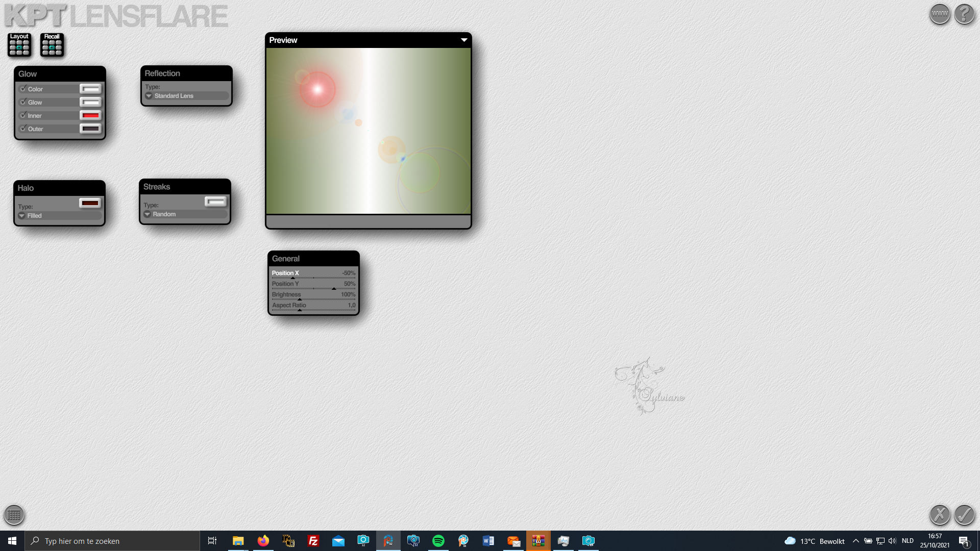Switch the NLD input language
Screen dimensions: 980x551
click(x=908, y=541)
